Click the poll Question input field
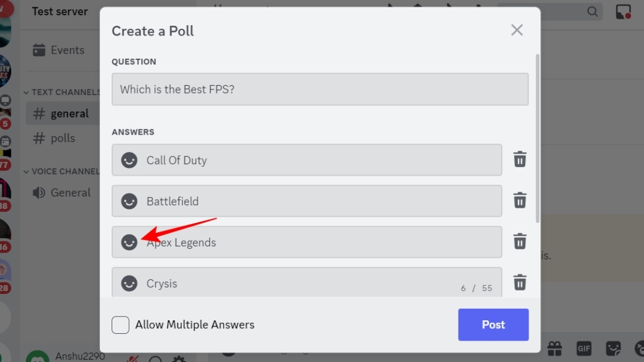 pyautogui.click(x=320, y=89)
